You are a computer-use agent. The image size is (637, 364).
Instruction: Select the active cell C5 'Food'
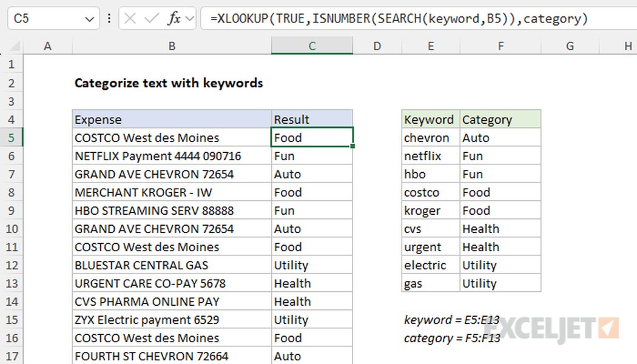click(x=312, y=138)
